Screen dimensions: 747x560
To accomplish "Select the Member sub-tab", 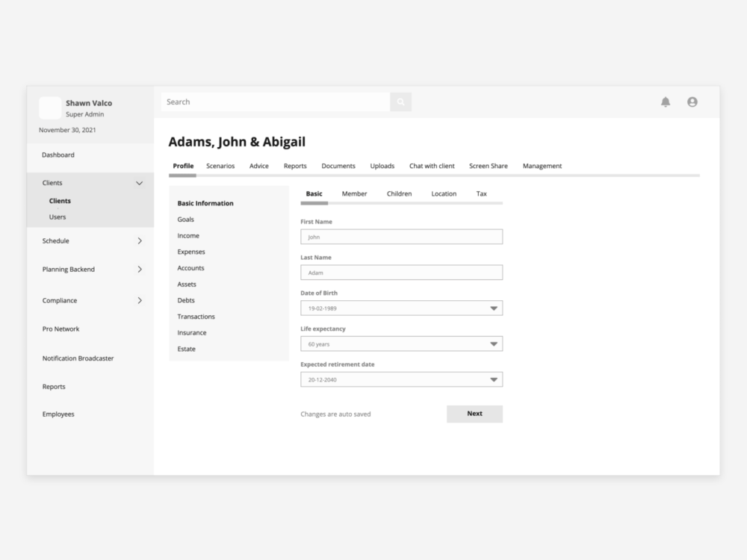I will tap(354, 194).
